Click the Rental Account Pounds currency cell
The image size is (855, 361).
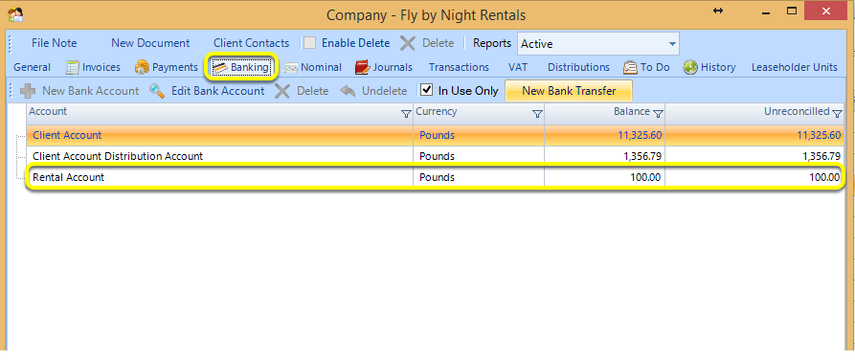pos(479,177)
